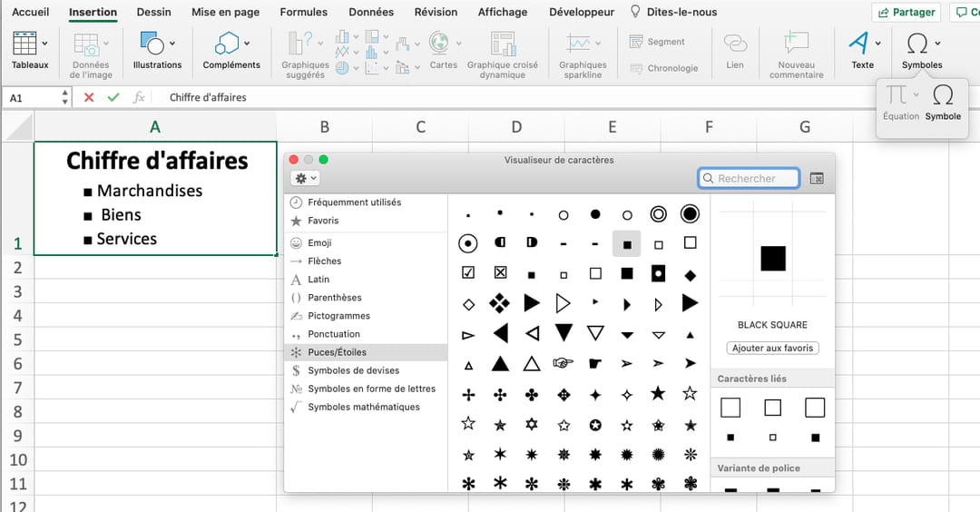Click the formula bar text Chiffre d'affaires
The height and width of the screenshot is (512, 980).
click(x=208, y=97)
